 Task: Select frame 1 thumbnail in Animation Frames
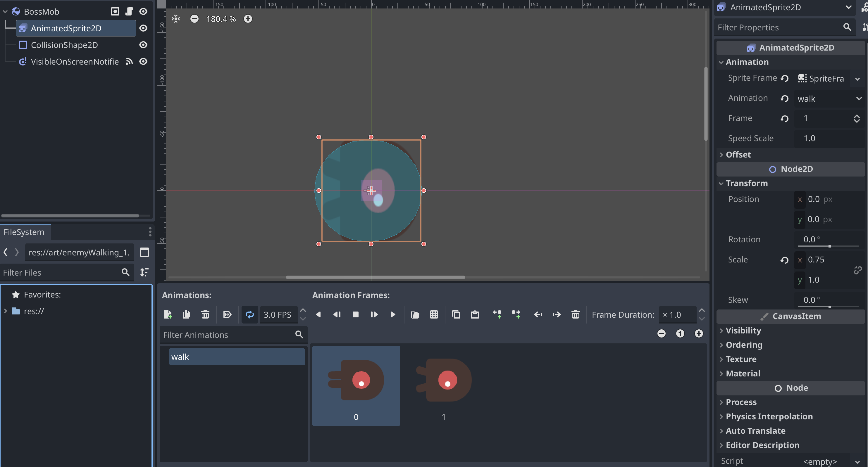pos(443,385)
